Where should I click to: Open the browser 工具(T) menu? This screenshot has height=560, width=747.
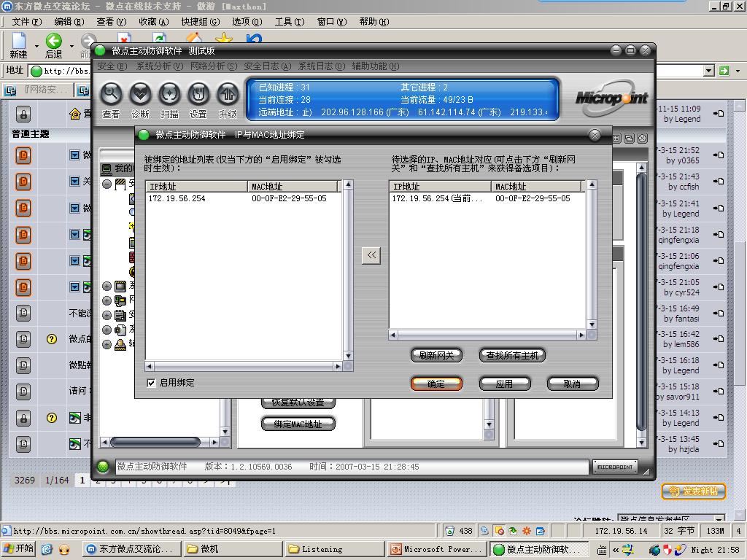[289, 22]
